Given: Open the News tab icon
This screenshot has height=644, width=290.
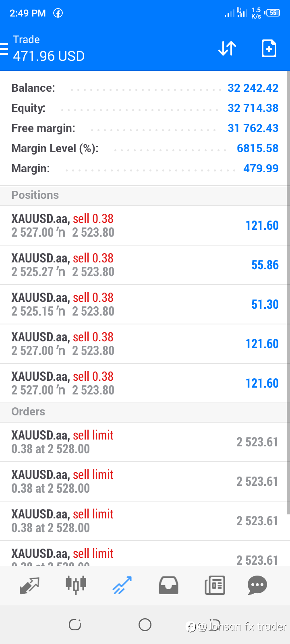Looking at the screenshot, I should click(x=215, y=585).
